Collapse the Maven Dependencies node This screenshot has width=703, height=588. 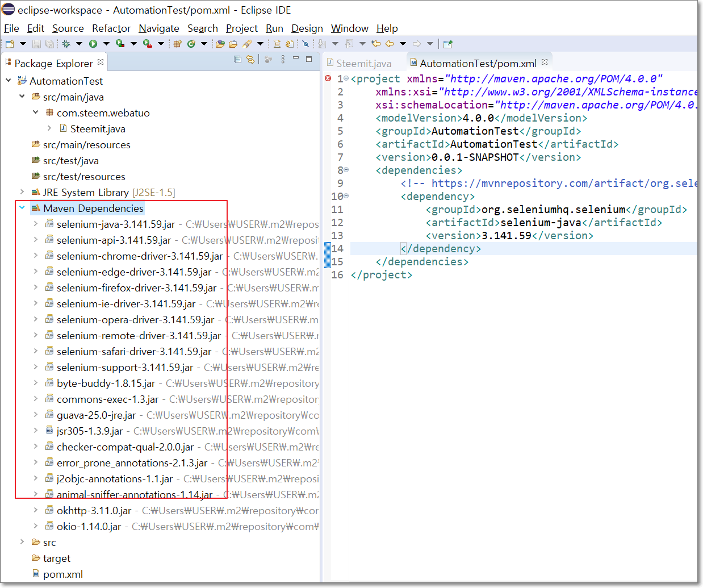click(x=22, y=207)
